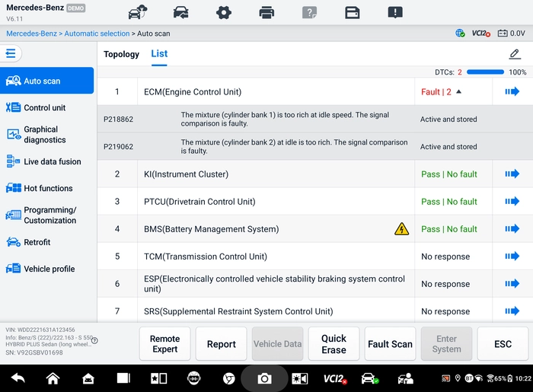Click the VIN info question-mark icon
Viewport: 533px width, 392px height.
(95, 340)
